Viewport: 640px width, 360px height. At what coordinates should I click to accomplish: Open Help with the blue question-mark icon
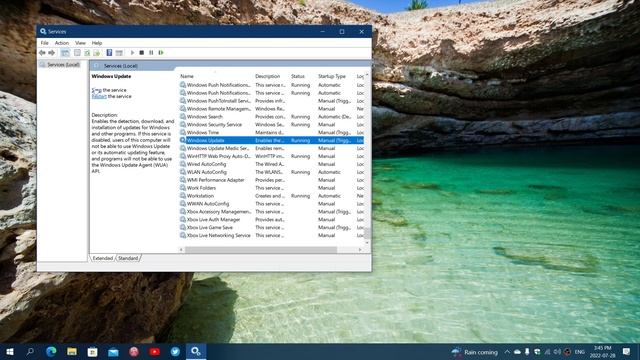pos(109,53)
